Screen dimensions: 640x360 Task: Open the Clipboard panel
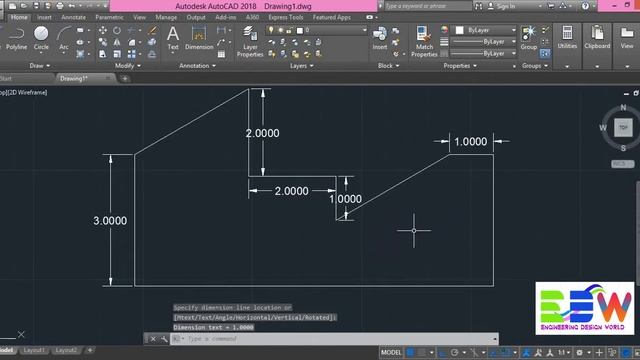597,38
